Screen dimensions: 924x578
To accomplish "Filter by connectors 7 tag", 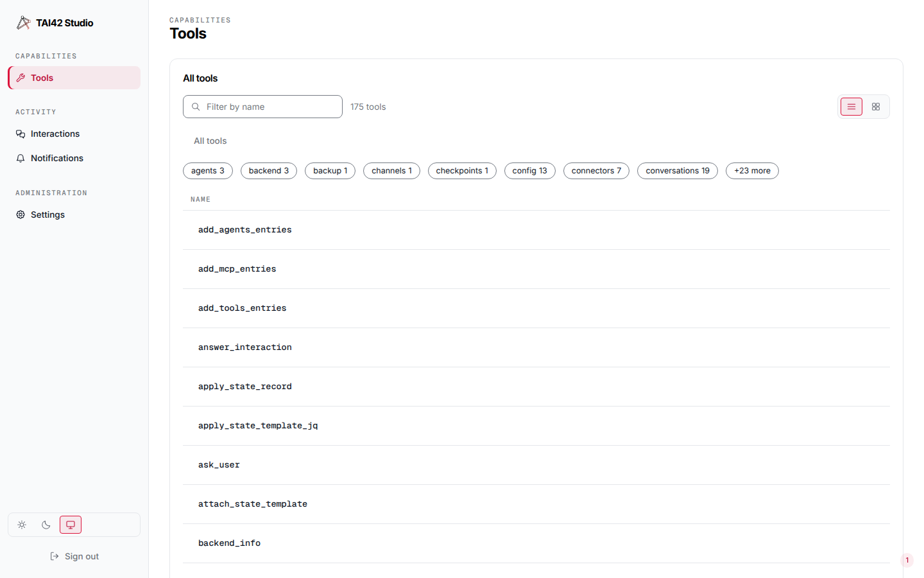I will pyautogui.click(x=596, y=171).
